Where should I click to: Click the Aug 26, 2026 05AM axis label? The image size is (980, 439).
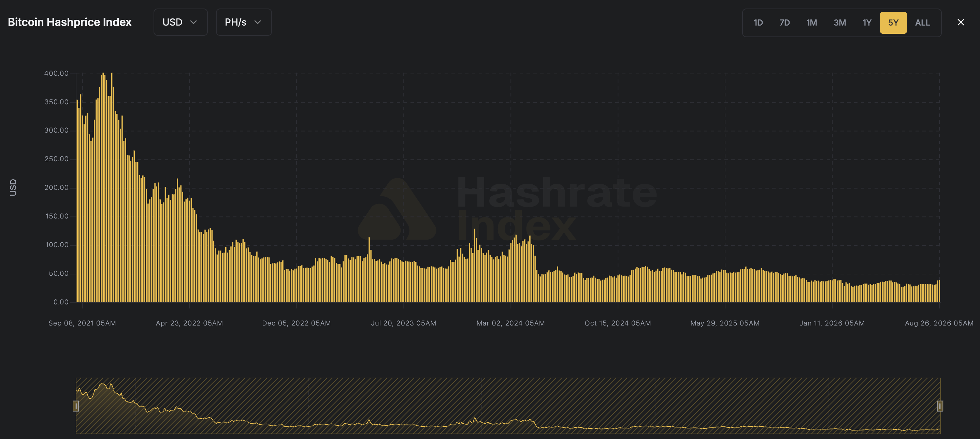point(939,323)
